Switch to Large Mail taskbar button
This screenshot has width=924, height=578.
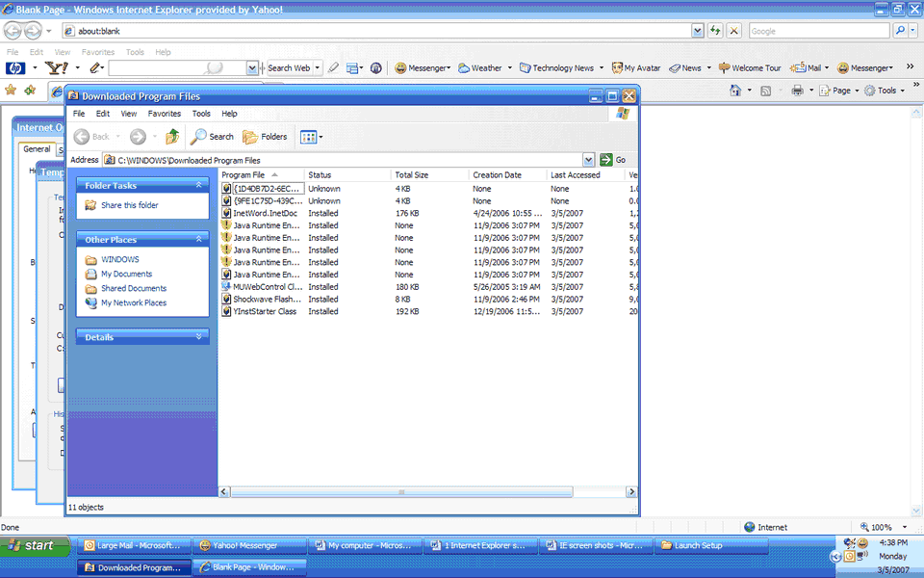pyautogui.click(x=135, y=545)
